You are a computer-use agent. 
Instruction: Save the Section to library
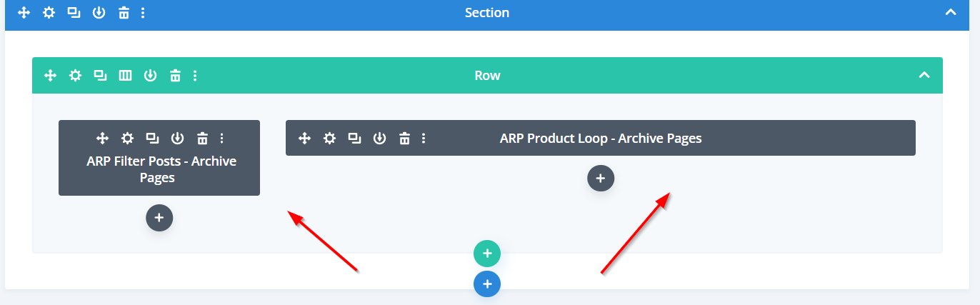tap(99, 13)
